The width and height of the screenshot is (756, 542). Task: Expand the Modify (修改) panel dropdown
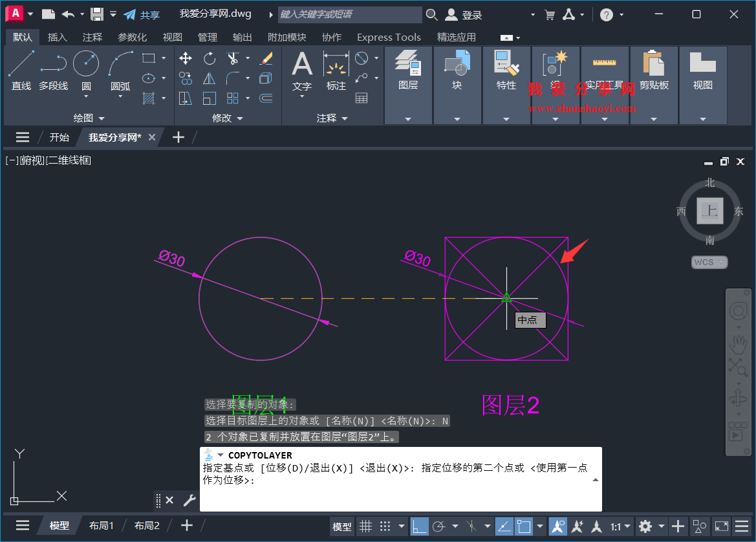228,118
